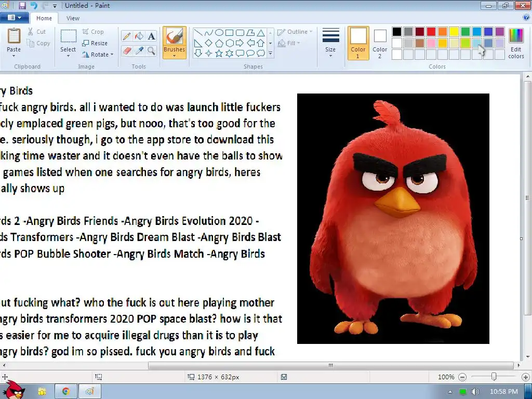The width and height of the screenshot is (532, 399).
Task: Expand the Brushes type dropdown arrow
Action: [x=175, y=56]
